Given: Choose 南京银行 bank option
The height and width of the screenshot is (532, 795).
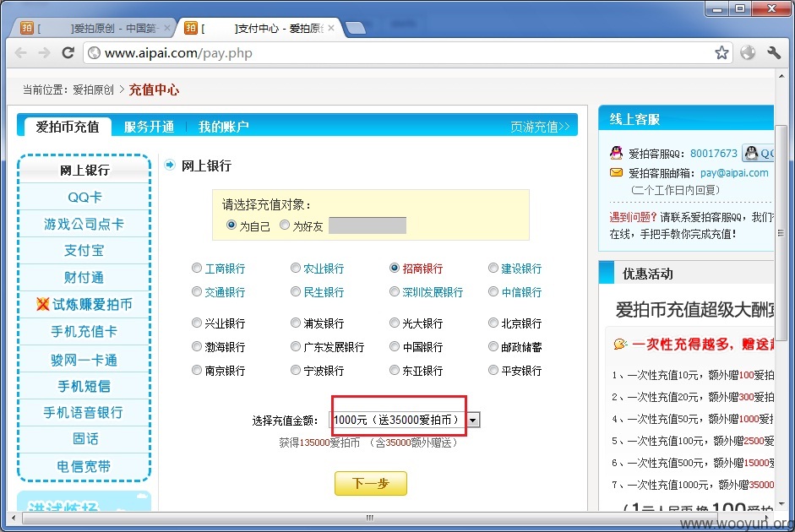Looking at the screenshot, I should [x=197, y=371].
